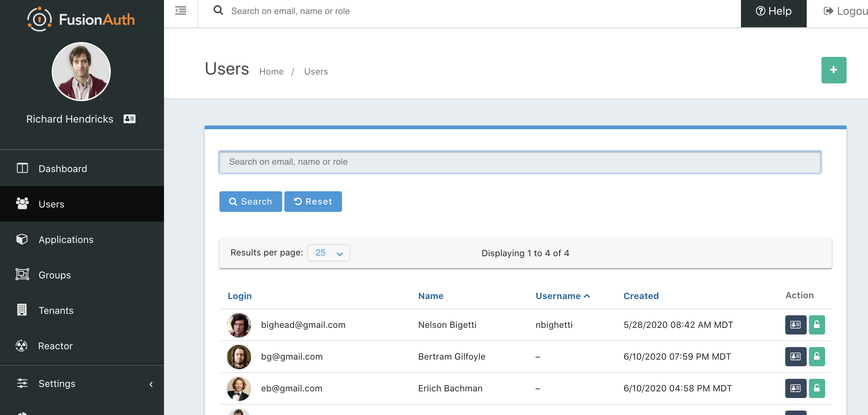
Task: Open Results per page dropdown
Action: (328, 253)
